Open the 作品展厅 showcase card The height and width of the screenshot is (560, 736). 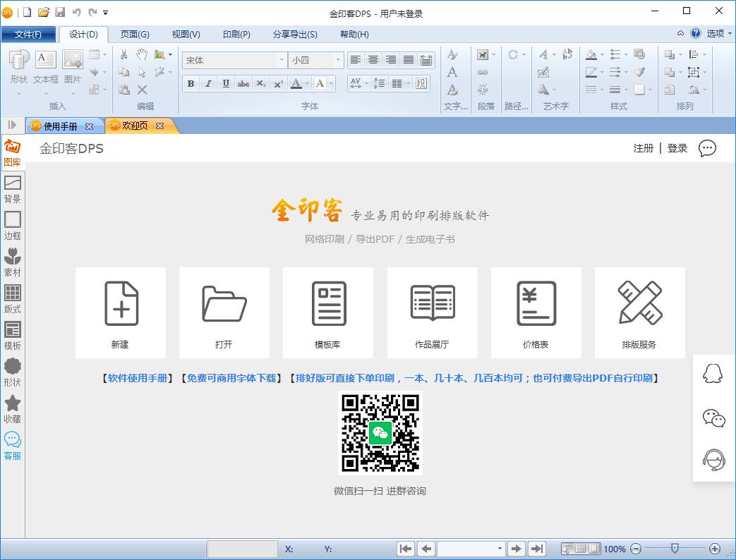(x=433, y=313)
